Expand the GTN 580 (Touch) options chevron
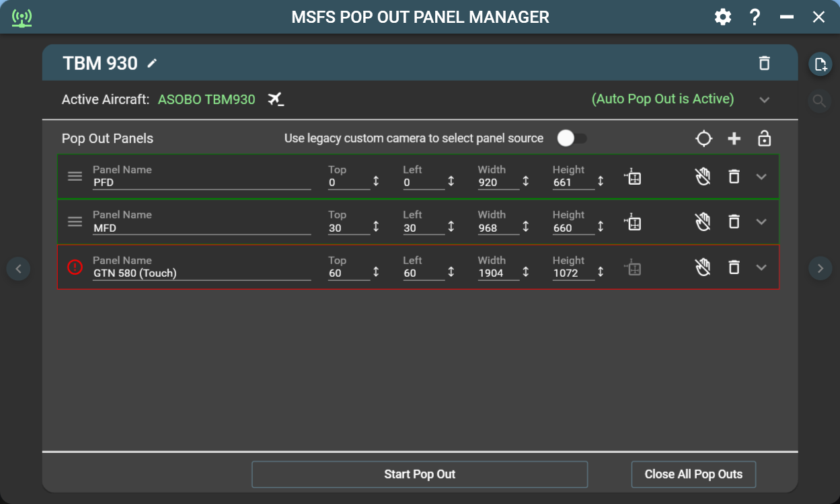Viewport: 840px width, 504px height. (761, 267)
